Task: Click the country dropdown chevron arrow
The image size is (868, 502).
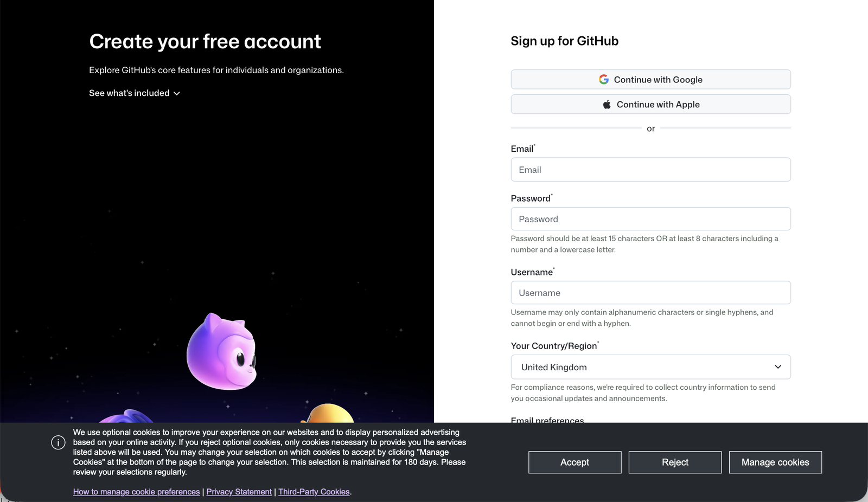Action: click(x=777, y=367)
